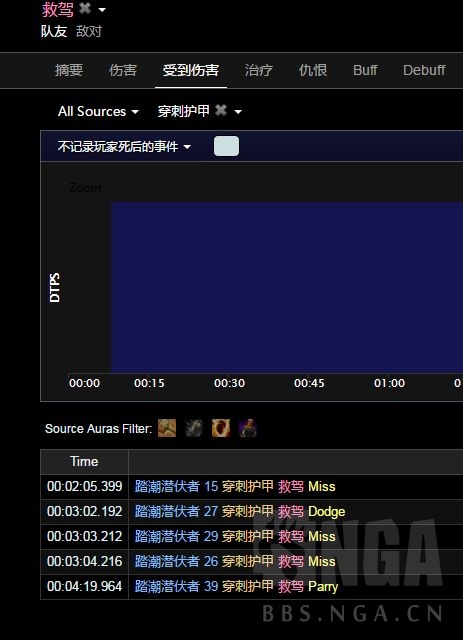The height and width of the screenshot is (640, 463).
Task: Expand the 穿刺护甲 ability dropdown arrow
Action: [238, 111]
